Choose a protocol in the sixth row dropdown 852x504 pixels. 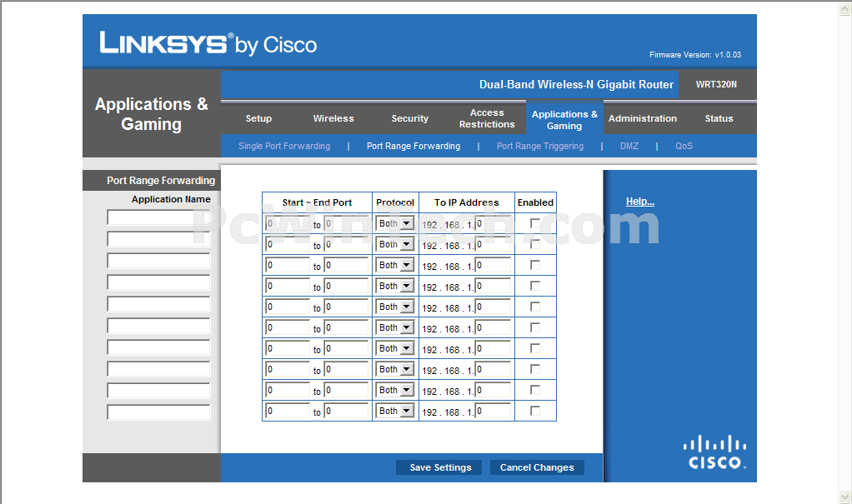(395, 327)
